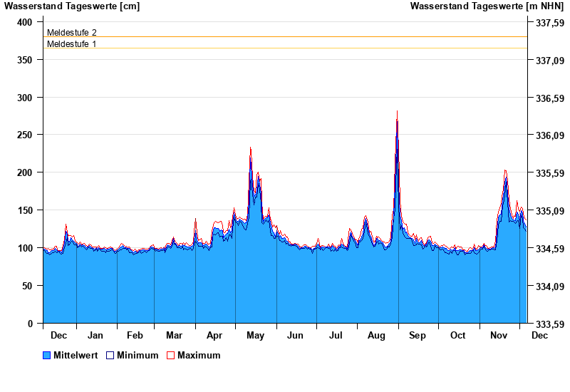Select the Jan month label
Screen dimensions: 570x392
(x=95, y=336)
